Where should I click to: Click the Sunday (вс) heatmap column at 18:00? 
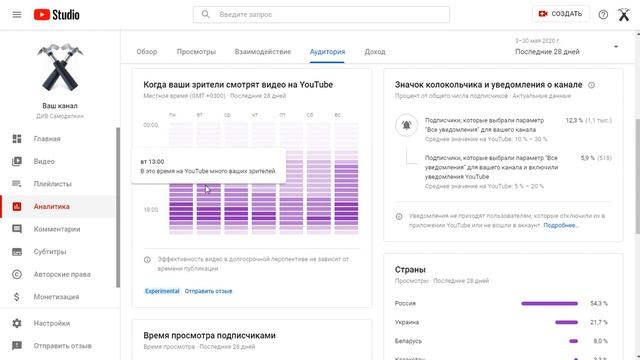[346, 209]
